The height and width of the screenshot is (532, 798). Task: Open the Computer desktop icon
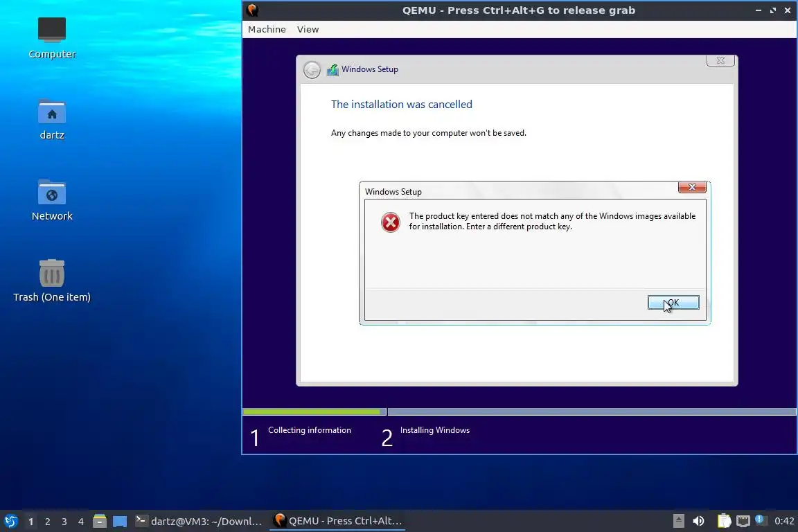coord(52,38)
